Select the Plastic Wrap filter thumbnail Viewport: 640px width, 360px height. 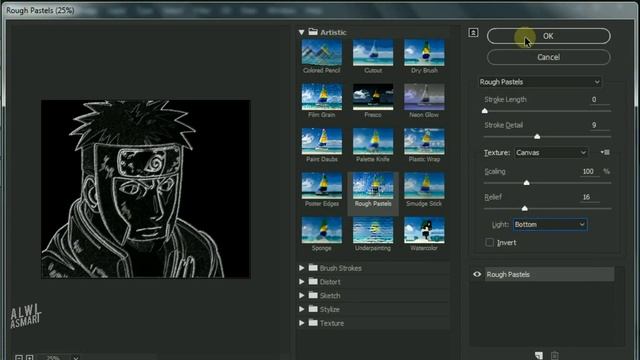click(x=424, y=142)
